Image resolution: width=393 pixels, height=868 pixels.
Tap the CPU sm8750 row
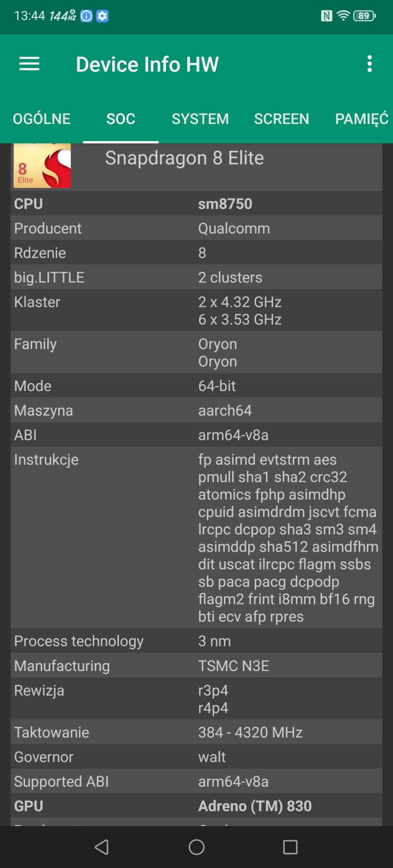click(x=196, y=204)
